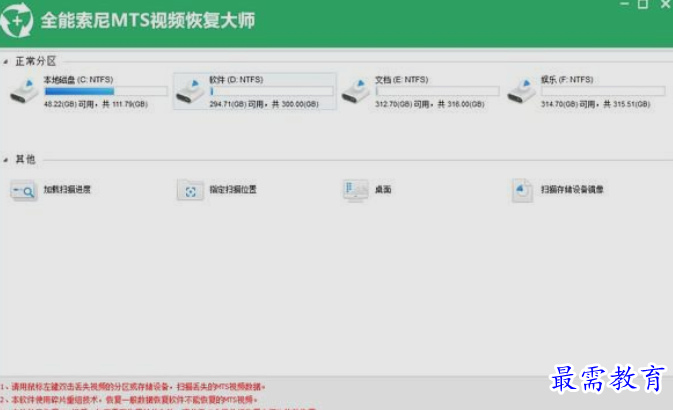Click the second red instruction line
This screenshot has width=673, height=410.
coord(129,400)
